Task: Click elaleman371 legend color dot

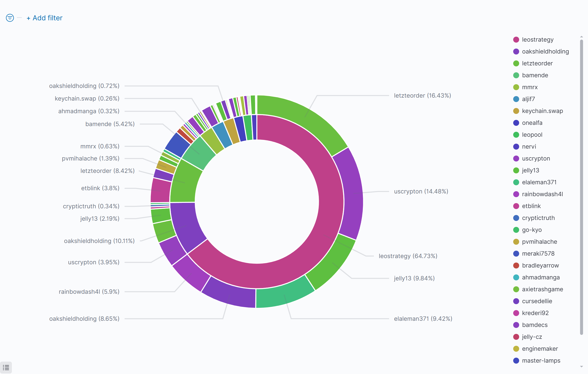Action: click(516, 182)
